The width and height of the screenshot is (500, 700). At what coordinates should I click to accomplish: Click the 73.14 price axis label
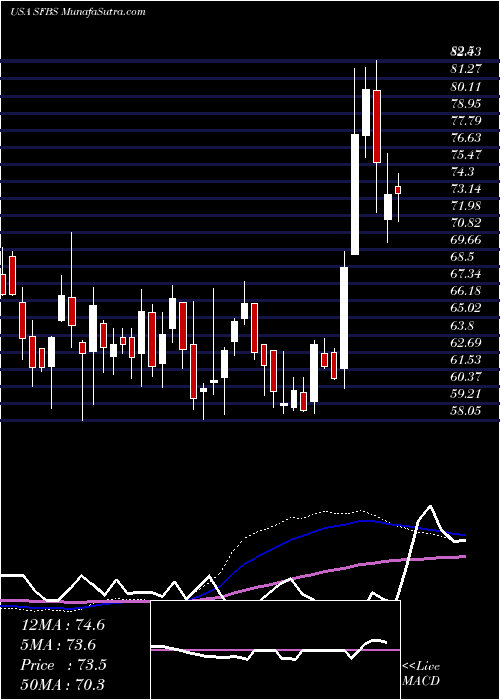pos(466,189)
